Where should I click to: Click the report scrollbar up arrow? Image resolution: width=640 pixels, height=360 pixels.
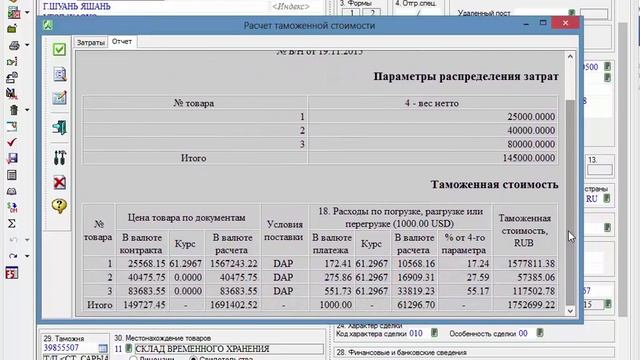click(570, 56)
